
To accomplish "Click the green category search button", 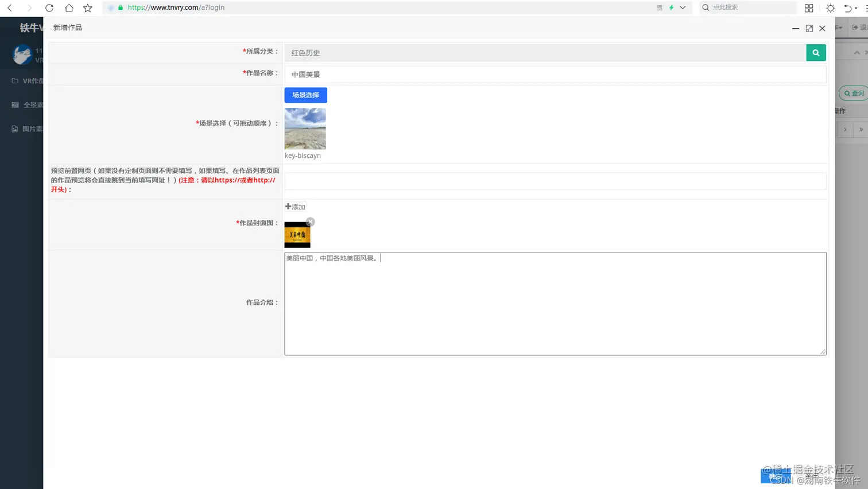I will (816, 52).
